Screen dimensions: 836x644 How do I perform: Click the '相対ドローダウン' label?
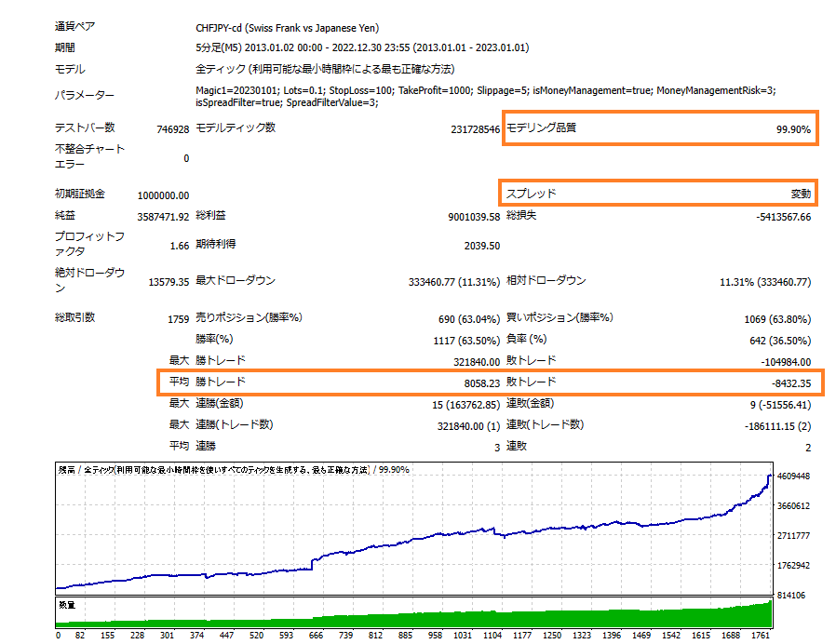(x=546, y=280)
